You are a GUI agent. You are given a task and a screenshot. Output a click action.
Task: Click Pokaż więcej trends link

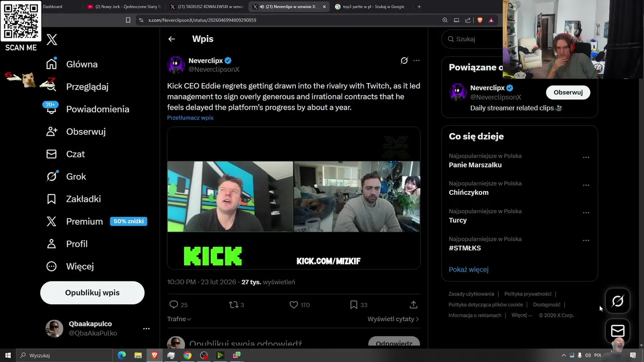pos(468,269)
